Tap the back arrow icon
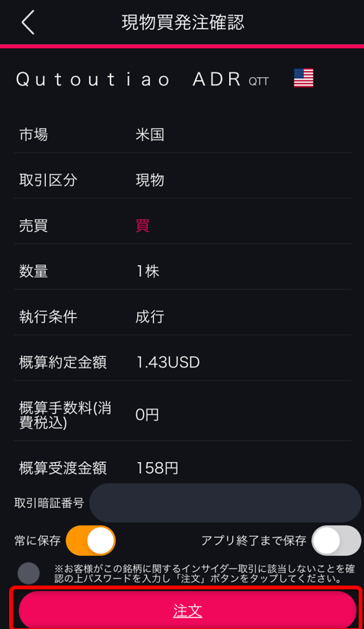Image resolution: width=364 pixels, height=629 pixels. coord(28,22)
